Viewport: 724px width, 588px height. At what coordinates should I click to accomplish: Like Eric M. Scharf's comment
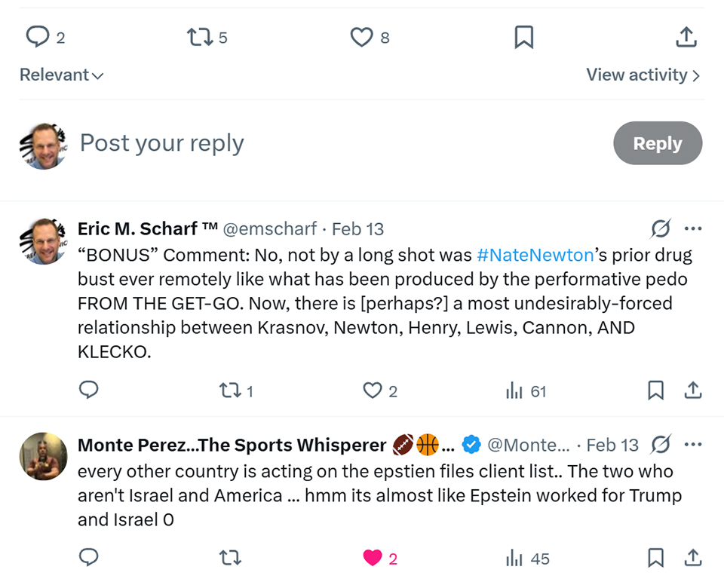click(373, 390)
